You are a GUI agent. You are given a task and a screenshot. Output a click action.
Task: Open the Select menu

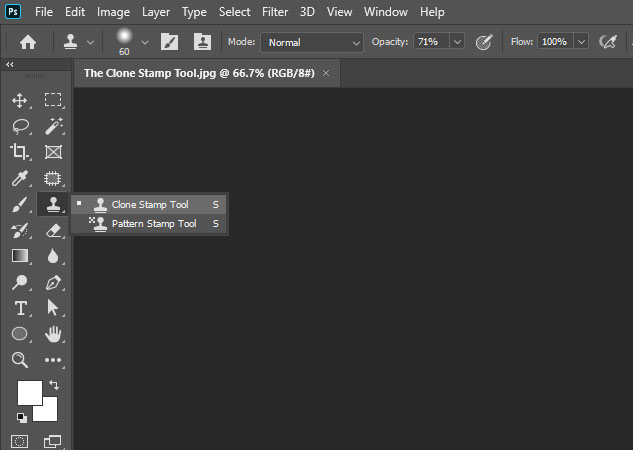[x=235, y=12]
